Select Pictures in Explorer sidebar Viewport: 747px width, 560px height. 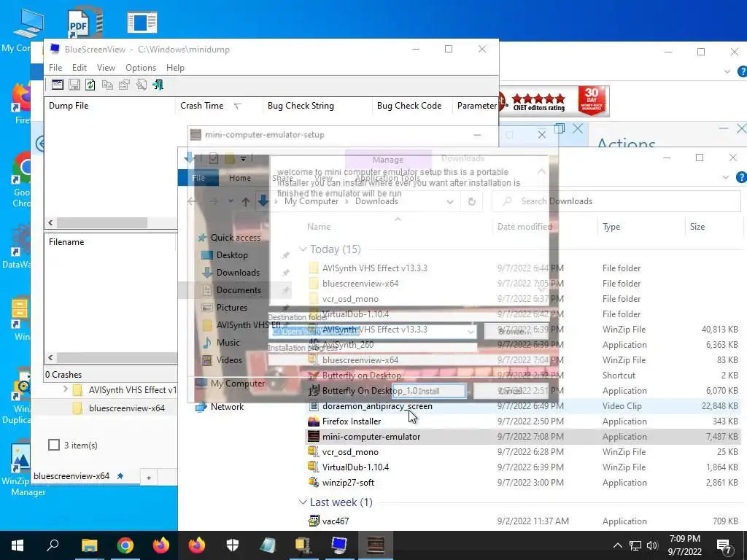[x=231, y=308]
